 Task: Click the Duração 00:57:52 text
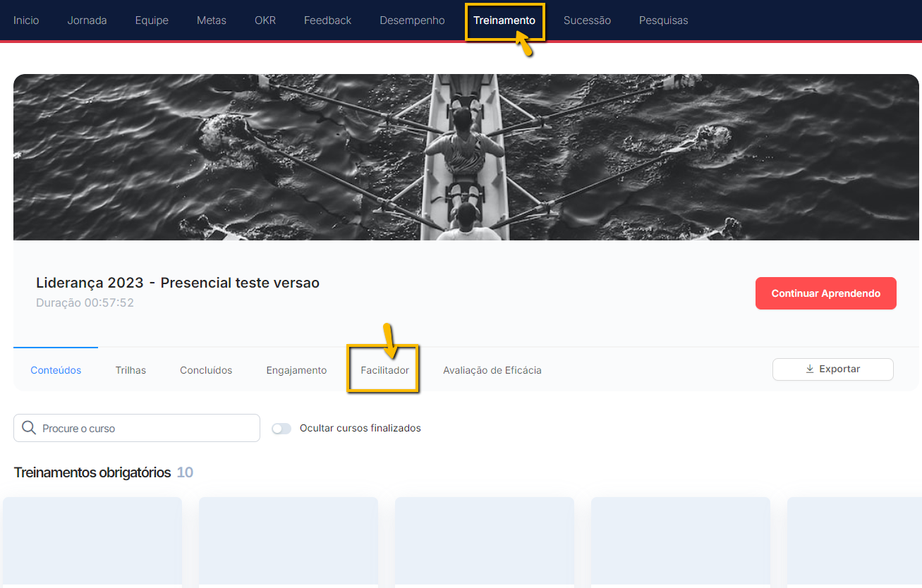click(x=85, y=303)
